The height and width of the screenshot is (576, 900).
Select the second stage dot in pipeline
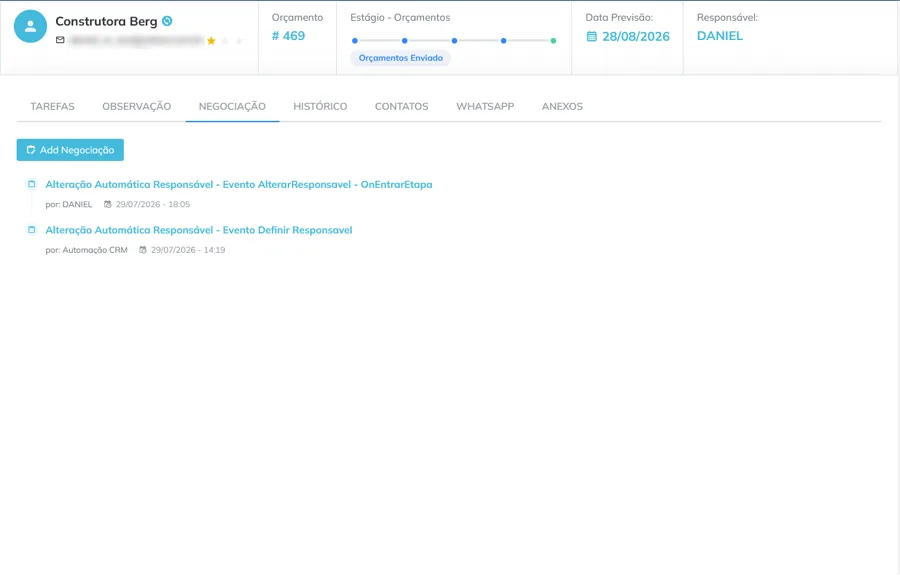(x=405, y=41)
